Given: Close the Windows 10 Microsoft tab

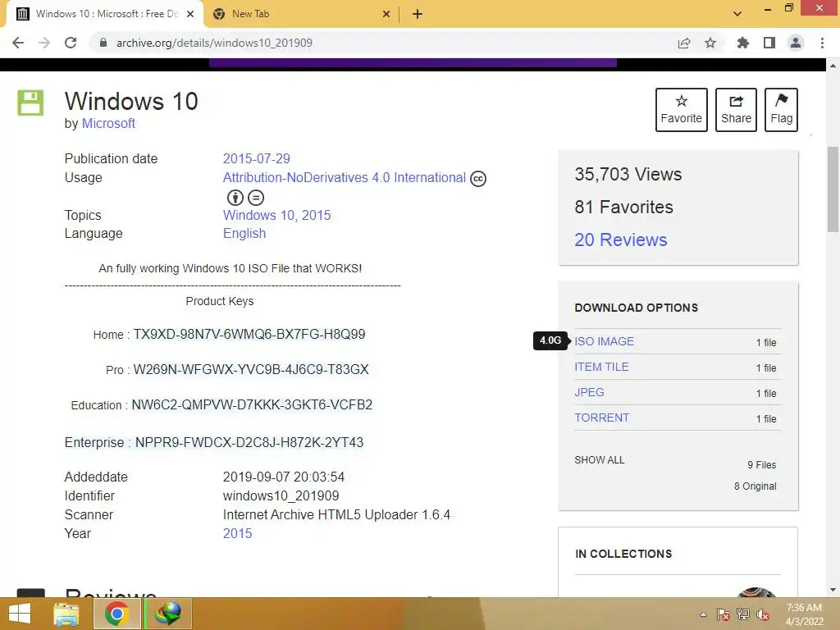Looking at the screenshot, I should (x=190, y=15).
